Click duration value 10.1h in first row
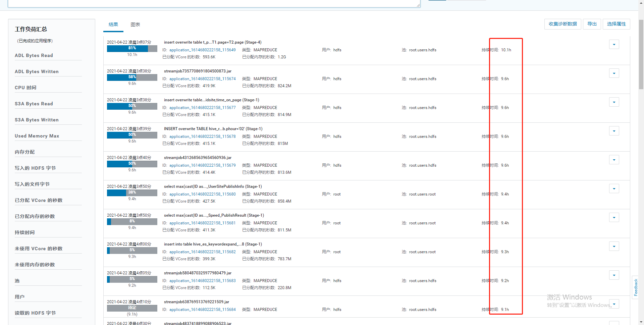 (506, 50)
